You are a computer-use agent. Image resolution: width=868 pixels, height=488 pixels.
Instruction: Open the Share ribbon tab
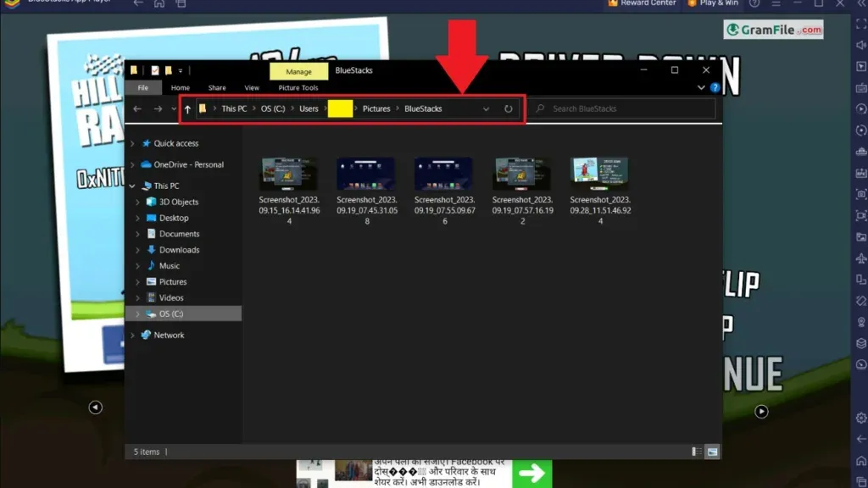(x=217, y=87)
